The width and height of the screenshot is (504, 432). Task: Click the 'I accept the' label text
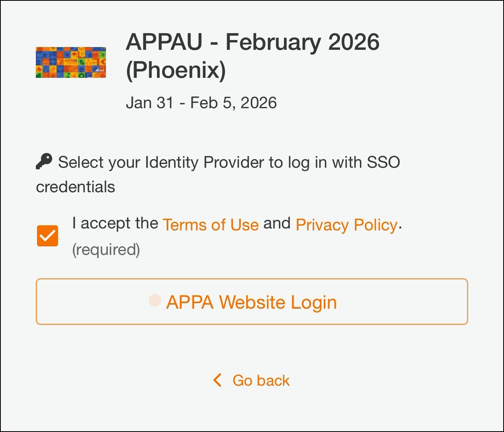pos(115,223)
